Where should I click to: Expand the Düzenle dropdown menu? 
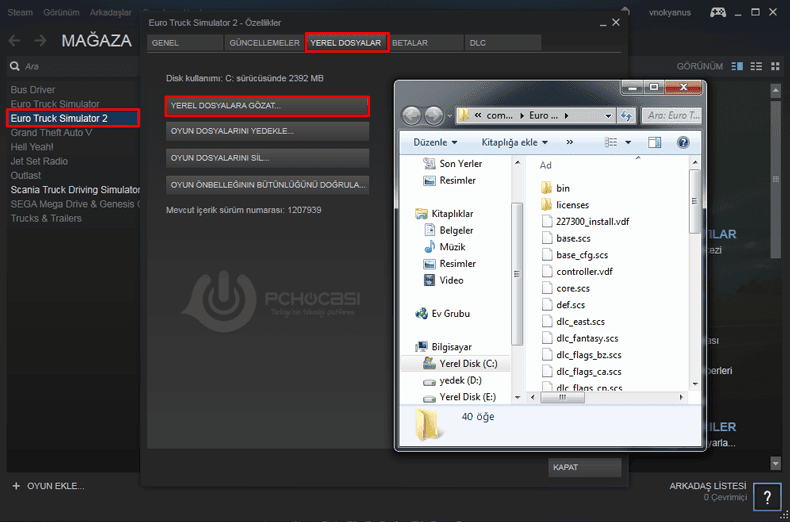[x=436, y=143]
